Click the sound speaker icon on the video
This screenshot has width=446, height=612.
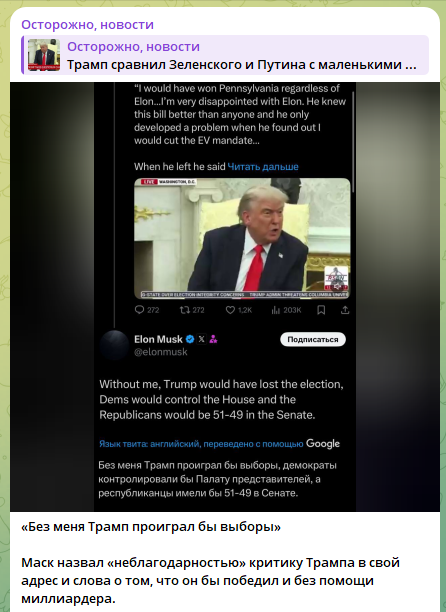click(336, 287)
